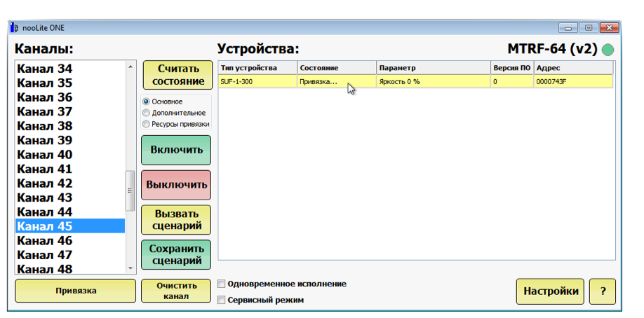The height and width of the screenshot is (318, 644).
Task: Select Канал 37 in the channel list
Action: point(70,111)
